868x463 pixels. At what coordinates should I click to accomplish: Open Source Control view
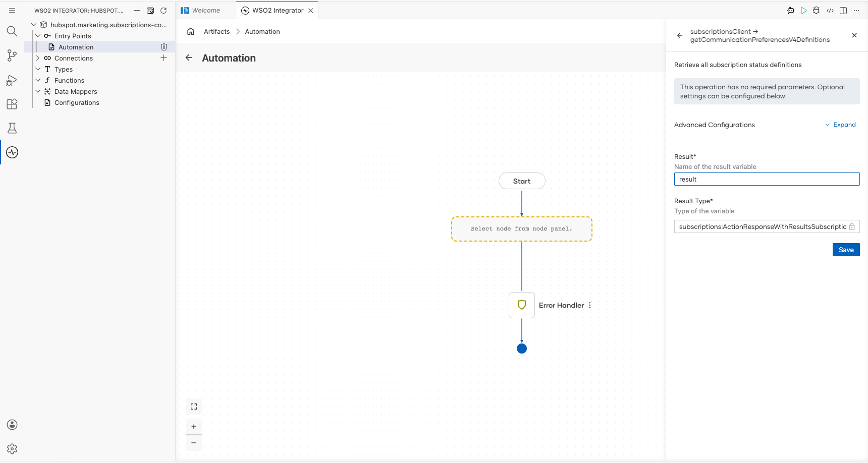[x=12, y=55]
